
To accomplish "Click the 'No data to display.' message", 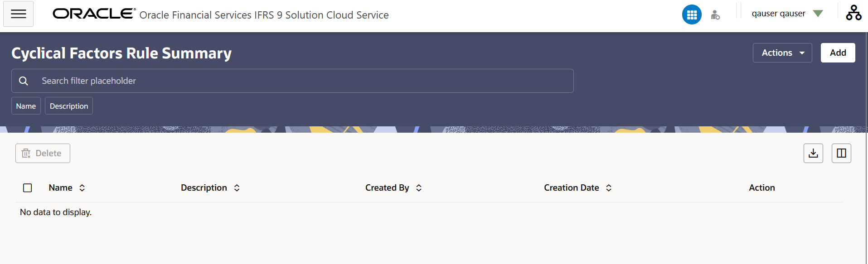I will click(x=56, y=212).
